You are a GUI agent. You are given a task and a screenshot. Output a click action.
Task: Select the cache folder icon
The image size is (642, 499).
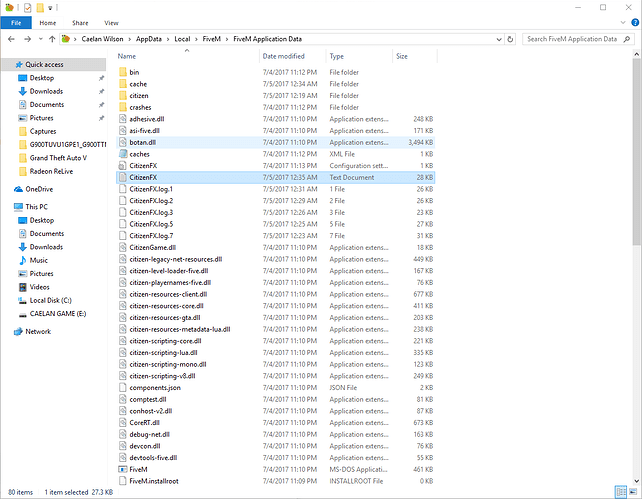[x=123, y=84]
